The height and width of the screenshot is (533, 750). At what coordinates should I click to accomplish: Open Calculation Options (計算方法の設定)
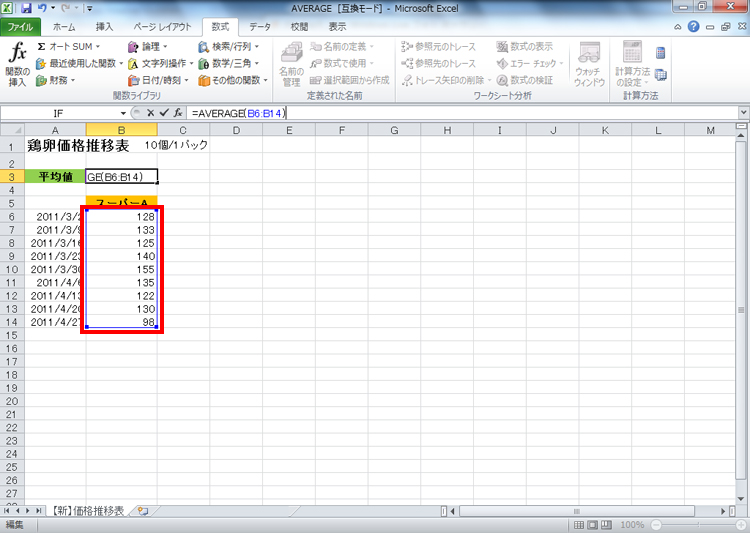click(632, 65)
